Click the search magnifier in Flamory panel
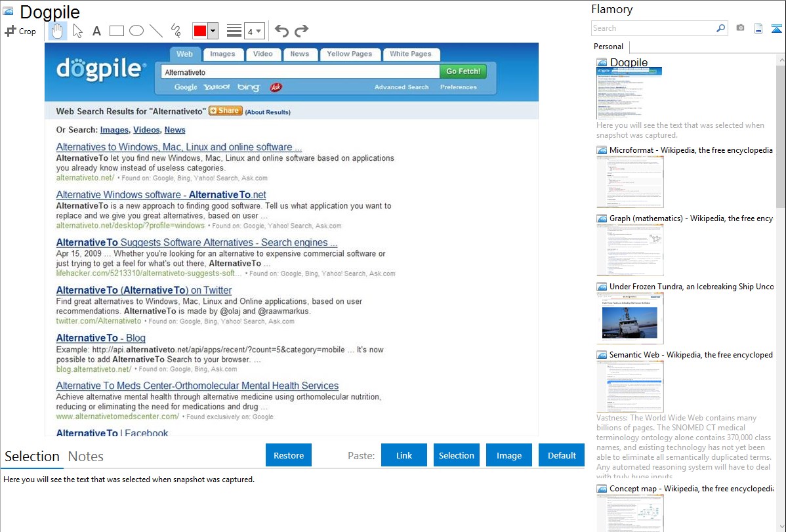The width and height of the screenshot is (786, 532). click(720, 28)
